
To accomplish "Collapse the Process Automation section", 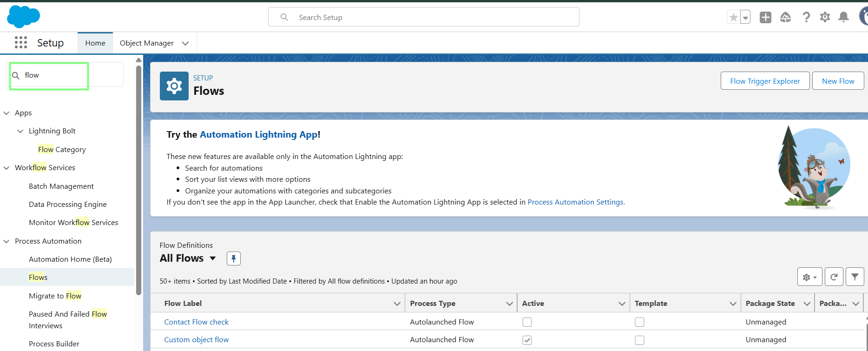I will click(x=7, y=241).
